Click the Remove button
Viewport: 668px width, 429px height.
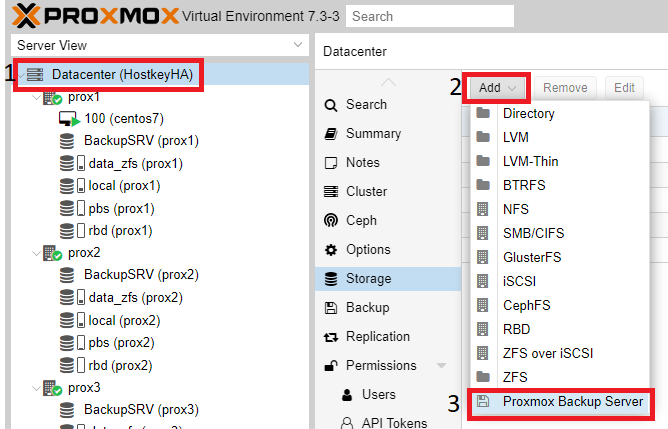click(565, 88)
